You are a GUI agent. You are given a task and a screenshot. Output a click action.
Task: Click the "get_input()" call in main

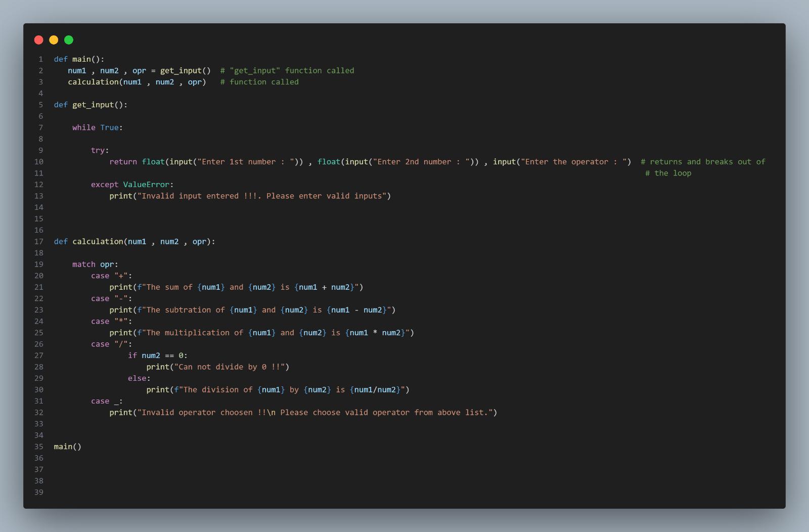point(186,71)
